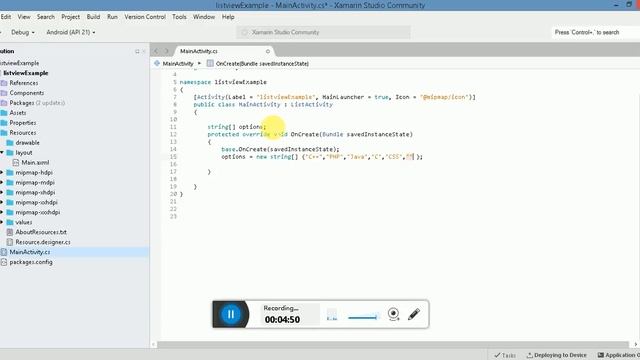Open the Edit menu
The image size is (640, 360).
pyautogui.click(x=6, y=17)
